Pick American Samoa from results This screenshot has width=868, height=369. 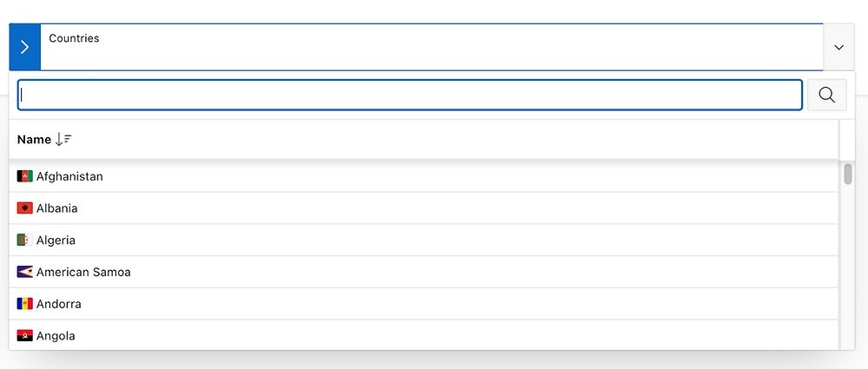coord(424,272)
